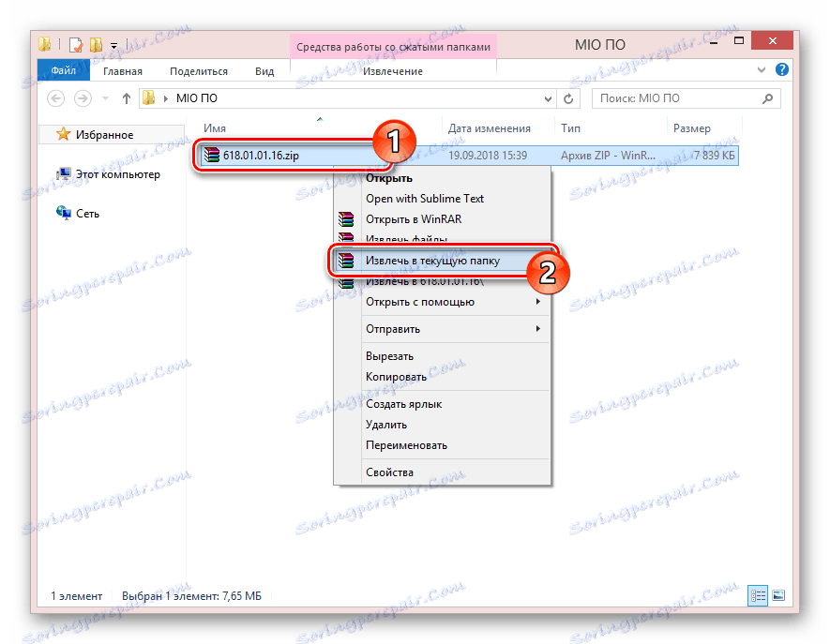This screenshot has width=830, height=644.
Task: Sort by the Имя column header
Action: 215,128
